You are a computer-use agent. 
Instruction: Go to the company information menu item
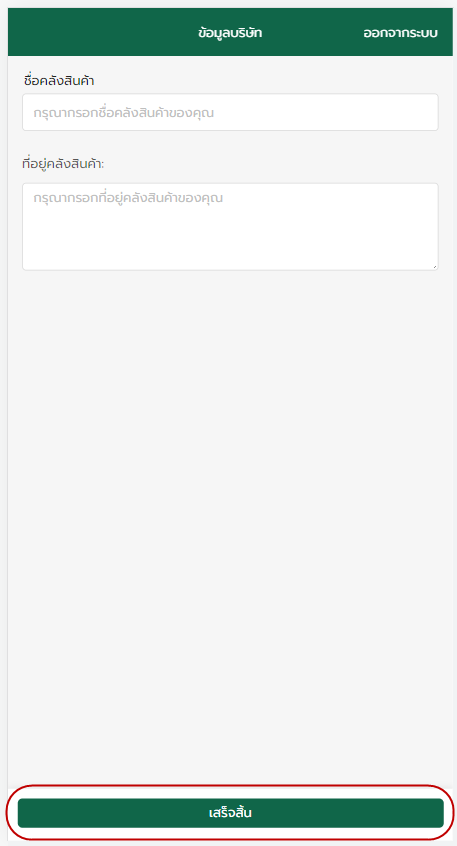(230, 33)
